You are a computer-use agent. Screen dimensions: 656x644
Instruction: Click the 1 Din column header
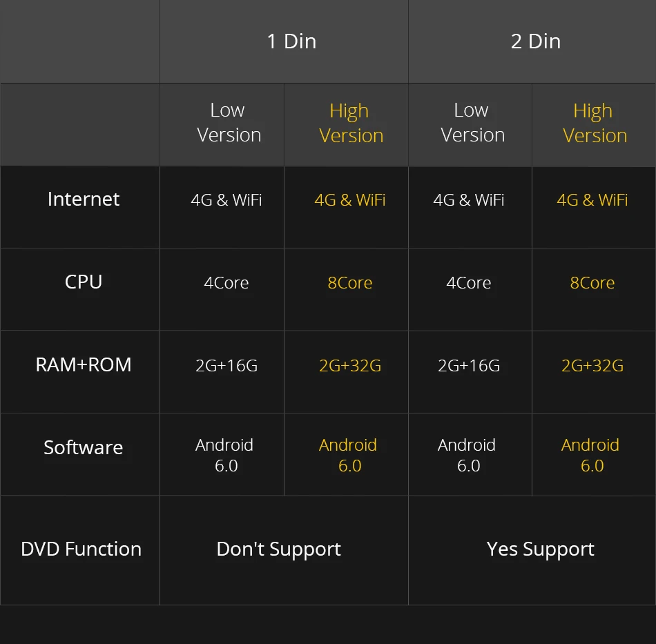pos(291,41)
